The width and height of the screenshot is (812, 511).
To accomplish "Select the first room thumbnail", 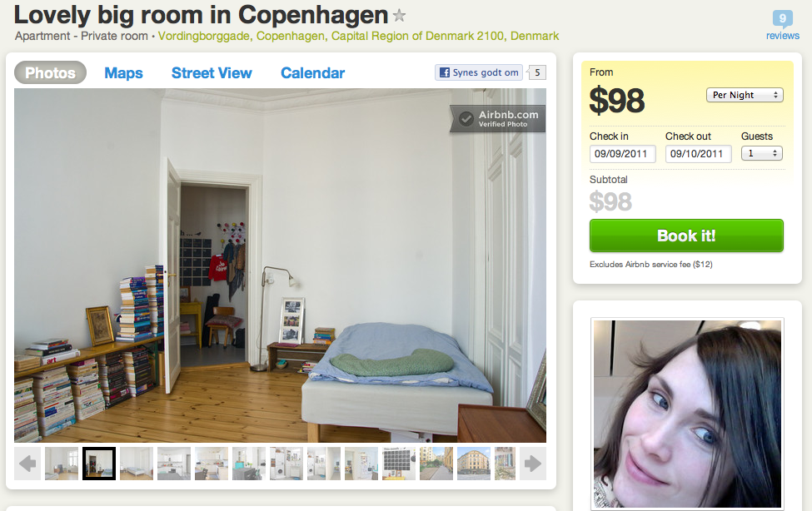I will [62, 464].
